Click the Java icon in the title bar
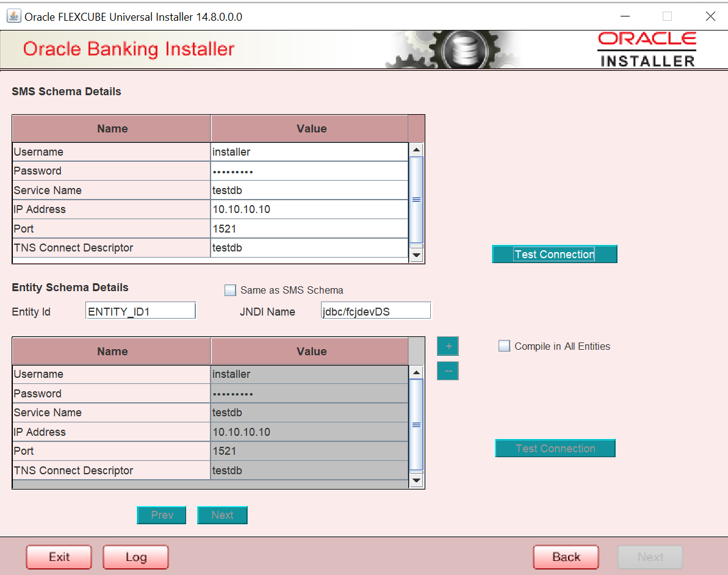Image resolution: width=728 pixels, height=575 pixels. click(x=13, y=16)
